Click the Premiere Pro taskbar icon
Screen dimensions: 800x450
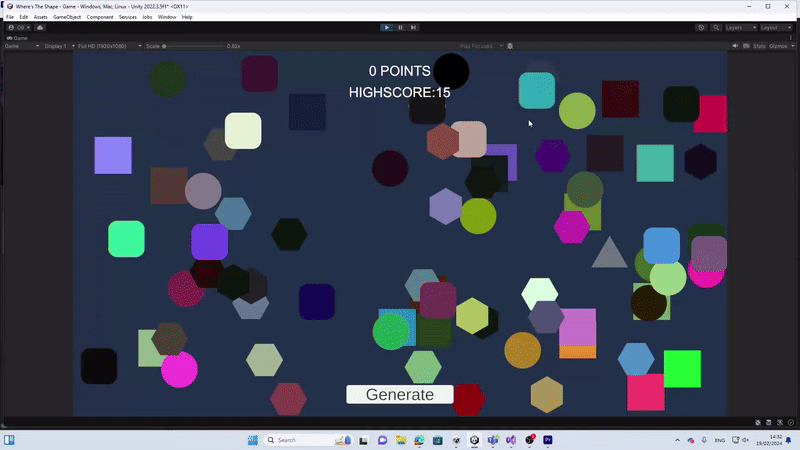pyautogui.click(x=548, y=440)
